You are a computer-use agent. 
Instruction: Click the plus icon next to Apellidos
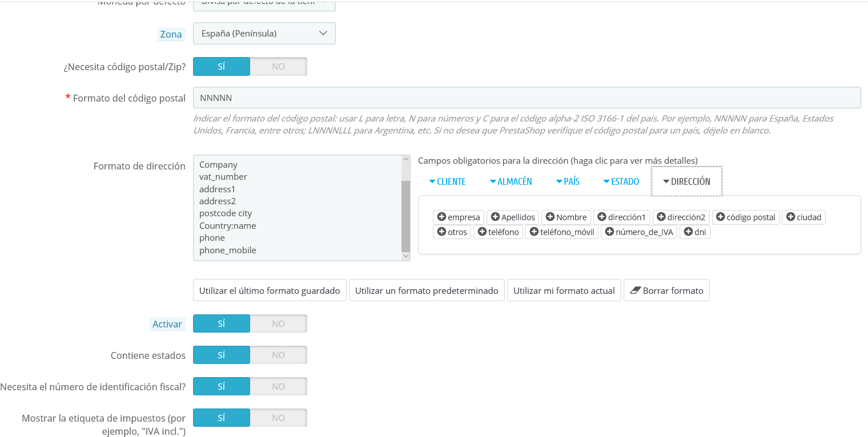coord(495,217)
